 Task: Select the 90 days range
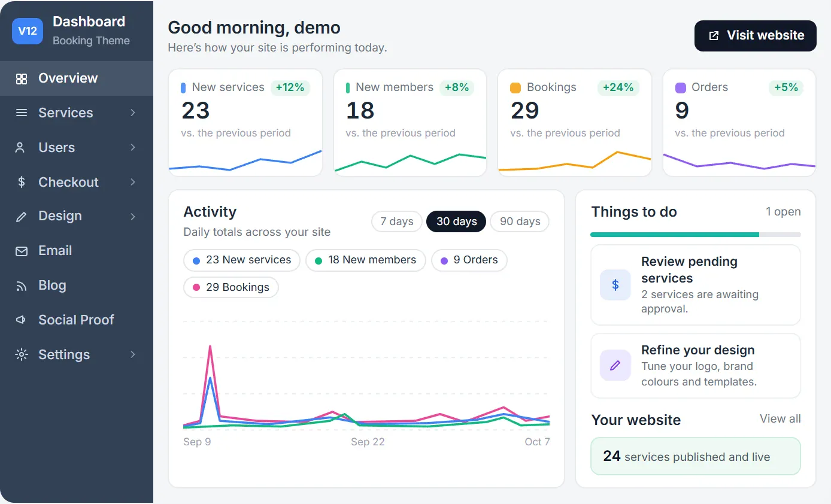tap(520, 221)
